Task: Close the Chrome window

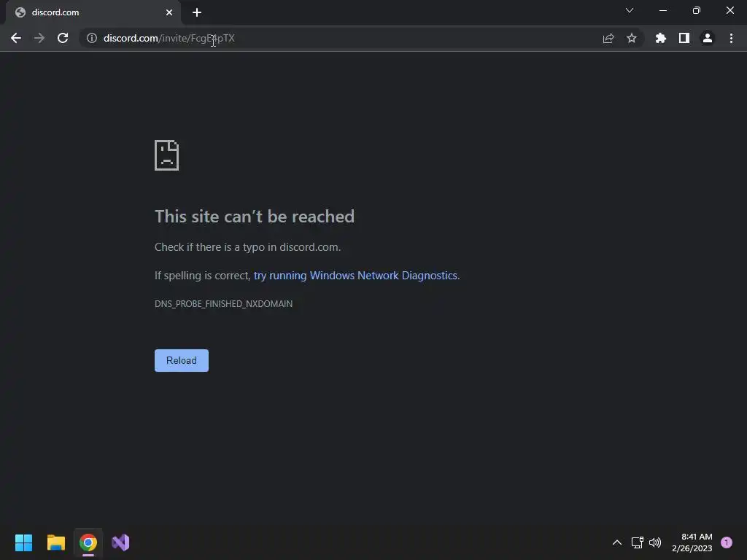Action: tap(729, 10)
